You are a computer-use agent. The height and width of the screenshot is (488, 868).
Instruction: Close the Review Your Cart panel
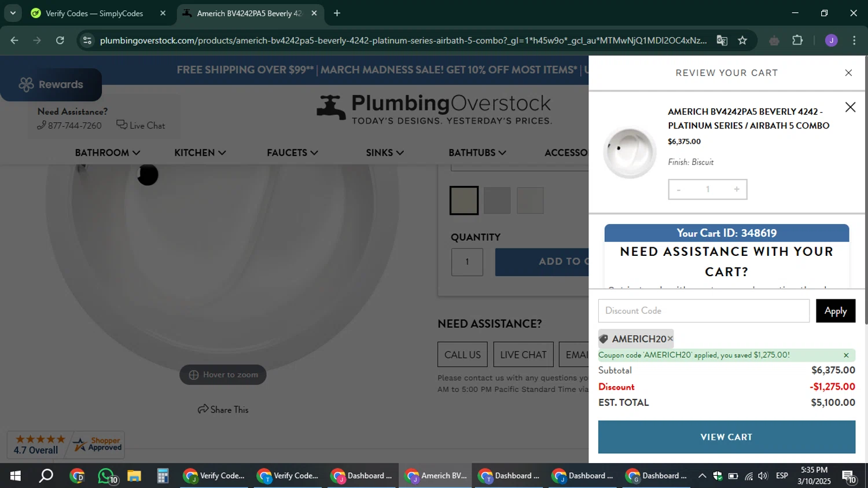[848, 73]
